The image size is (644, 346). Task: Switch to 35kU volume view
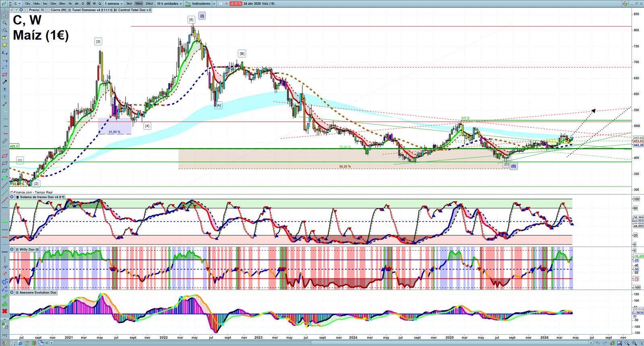pyautogui.click(x=149, y=4)
